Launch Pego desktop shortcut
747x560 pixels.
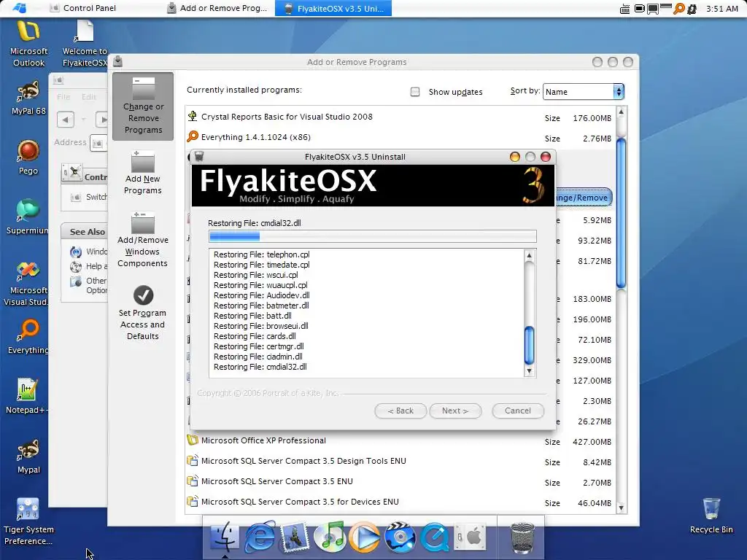28,157
